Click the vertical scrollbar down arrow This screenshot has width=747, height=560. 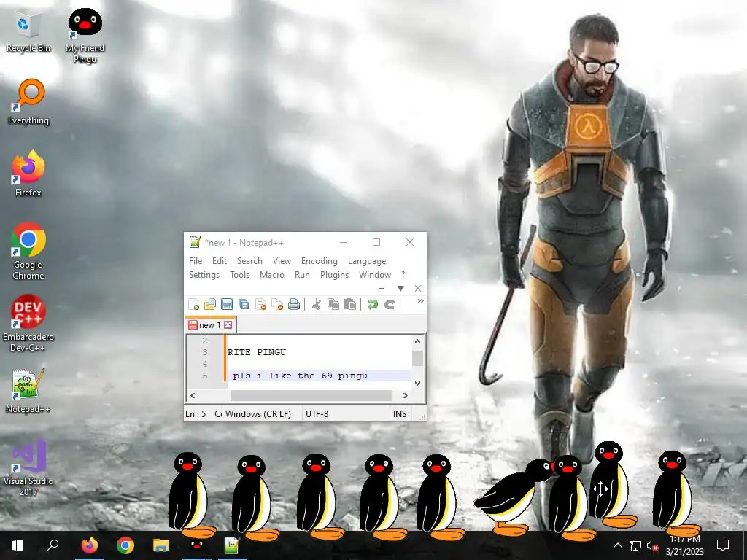click(x=418, y=383)
